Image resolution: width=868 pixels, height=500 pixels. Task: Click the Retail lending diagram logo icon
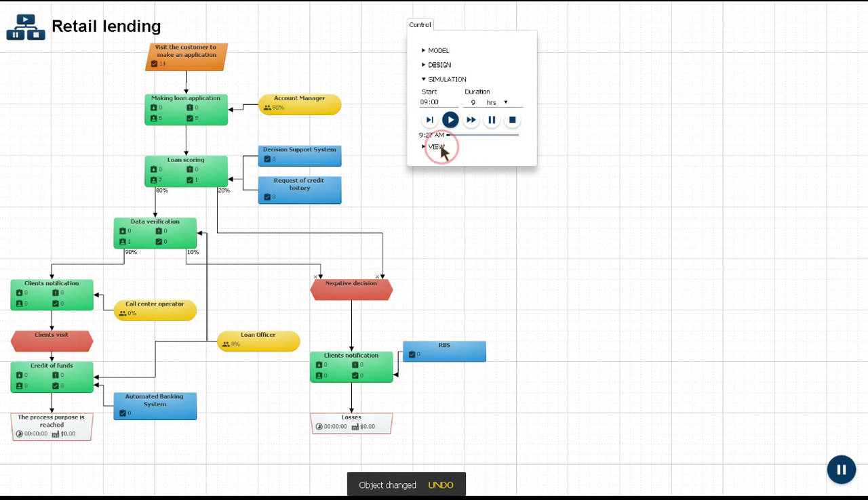point(26,26)
